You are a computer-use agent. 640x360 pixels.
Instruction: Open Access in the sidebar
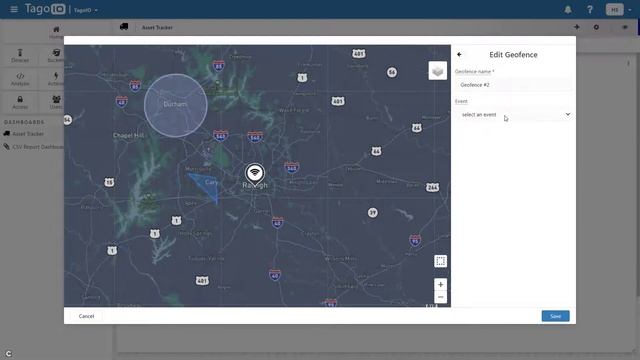click(20, 102)
